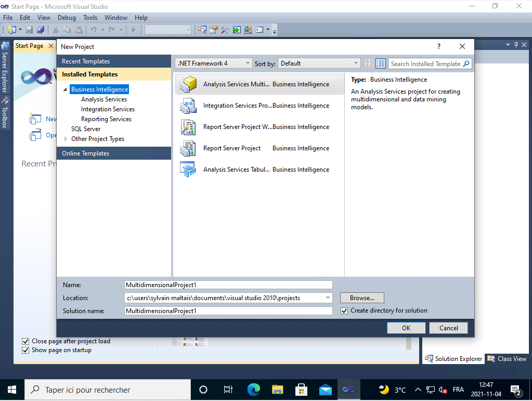Screen dimensions: 532x401
Task: Select the Analysis Services Multidimensional project icon
Action: pyautogui.click(x=188, y=84)
